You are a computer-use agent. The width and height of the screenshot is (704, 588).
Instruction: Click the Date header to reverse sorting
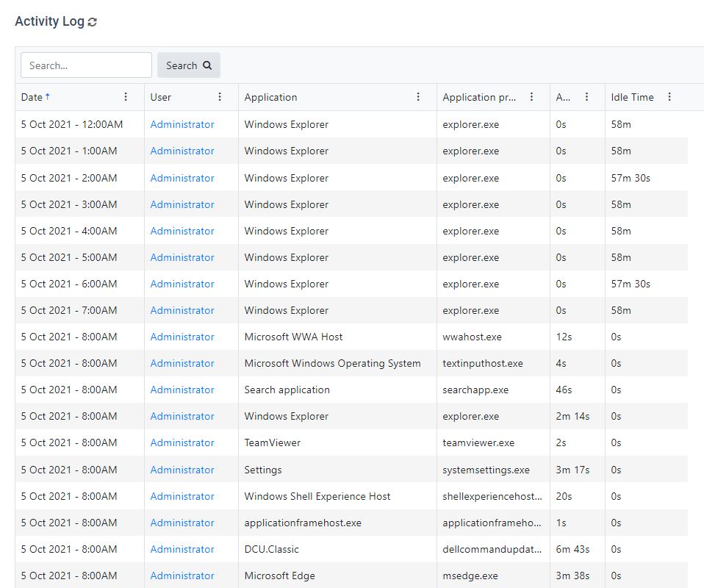click(x=33, y=96)
